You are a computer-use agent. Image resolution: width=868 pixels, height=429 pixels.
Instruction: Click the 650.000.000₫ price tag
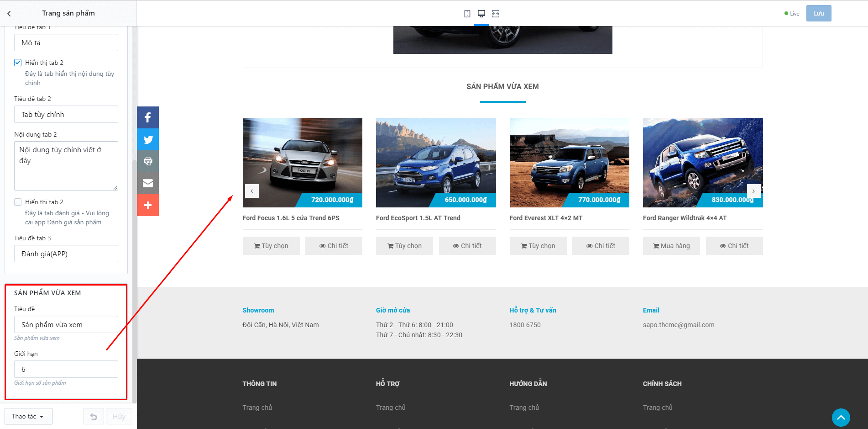point(465,200)
